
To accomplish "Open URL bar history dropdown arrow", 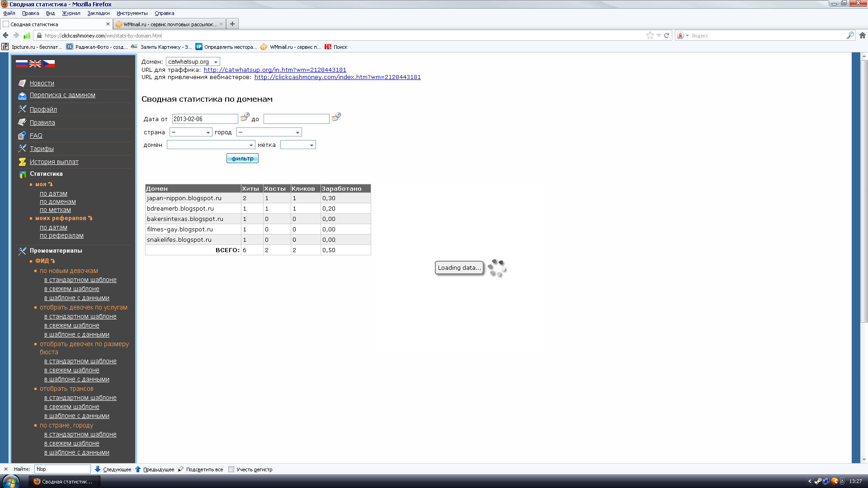I will (659, 35).
